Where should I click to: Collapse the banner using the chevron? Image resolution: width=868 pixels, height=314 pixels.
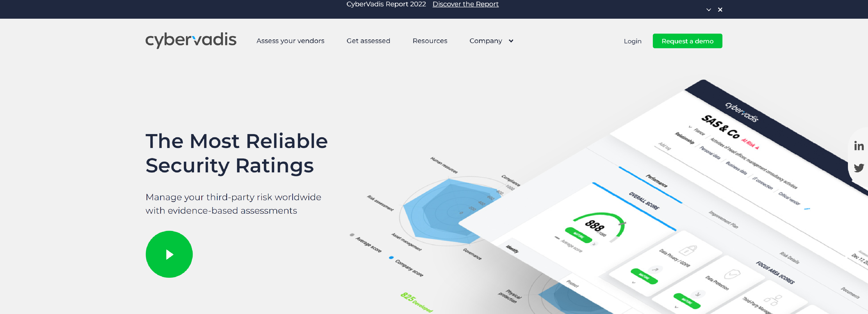(709, 10)
